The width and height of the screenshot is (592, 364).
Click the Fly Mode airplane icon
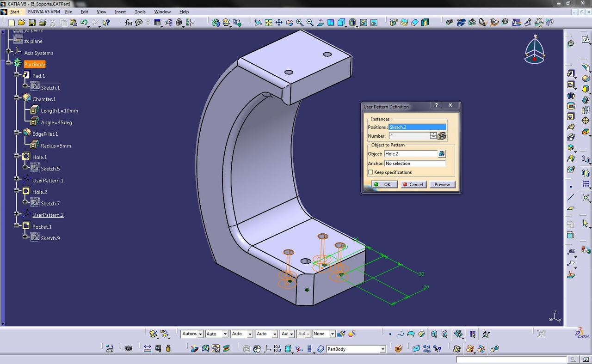pyautogui.click(x=258, y=22)
